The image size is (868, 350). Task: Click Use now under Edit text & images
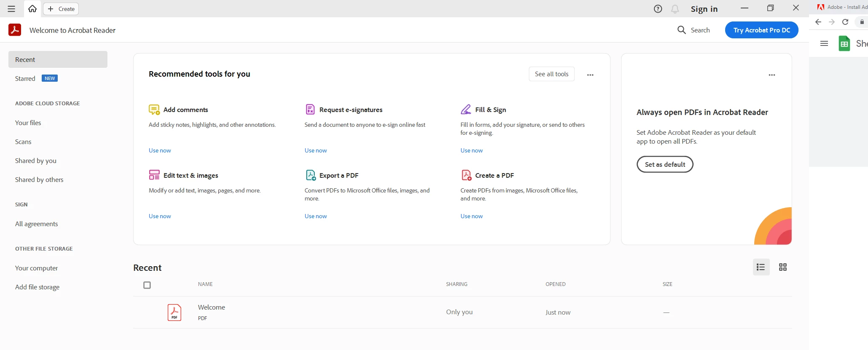[160, 216]
